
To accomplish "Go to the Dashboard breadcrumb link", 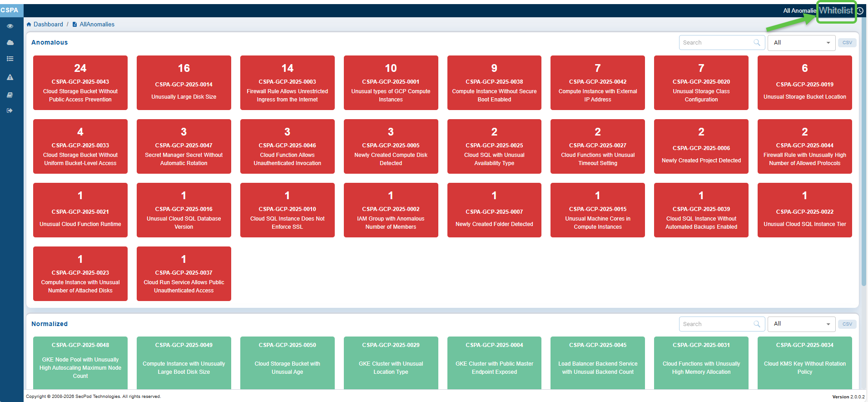I will (x=48, y=25).
